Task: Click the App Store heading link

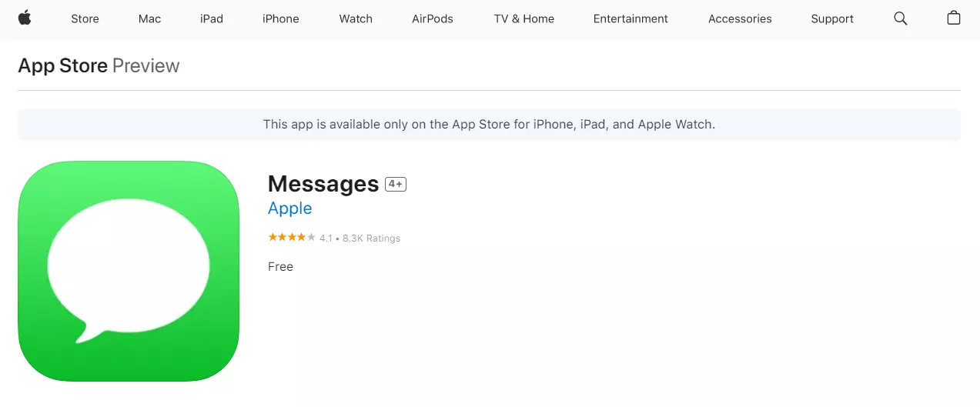Action: pyautogui.click(x=62, y=66)
